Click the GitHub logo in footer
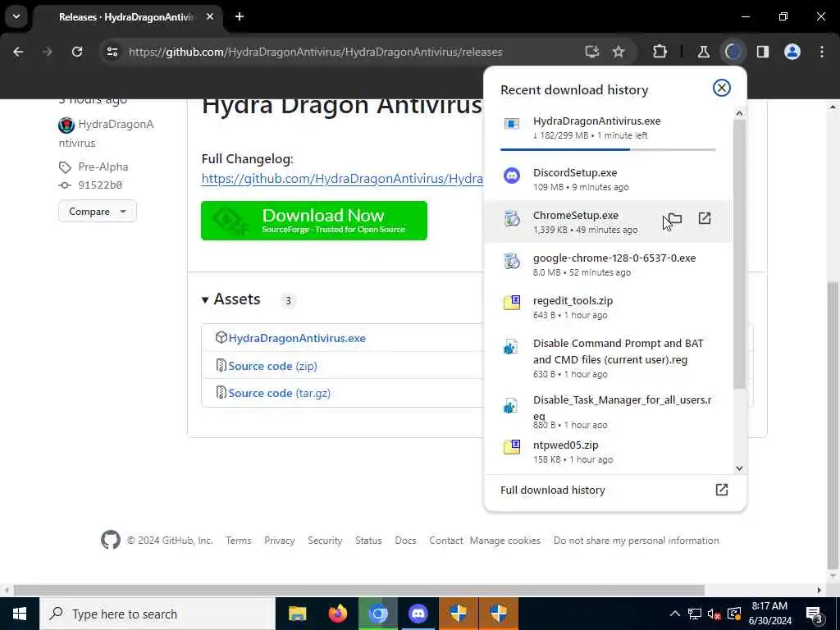Viewport: 840px width, 630px height. pos(111,540)
